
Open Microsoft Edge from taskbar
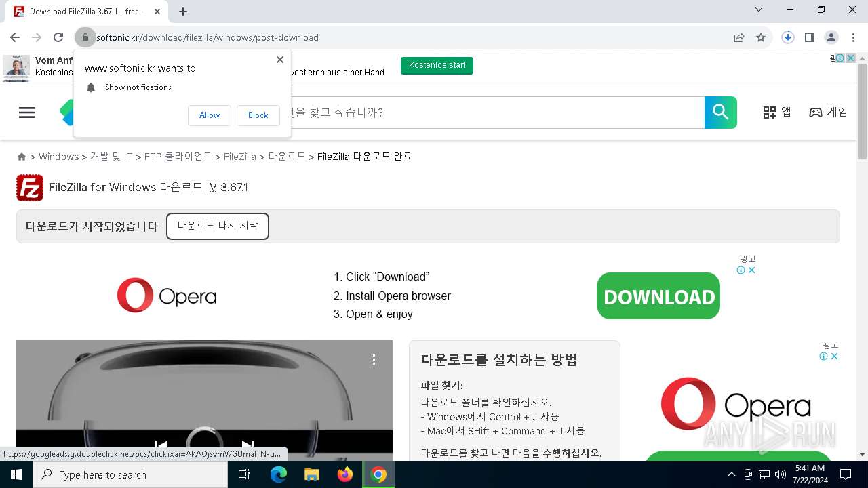coord(279,474)
